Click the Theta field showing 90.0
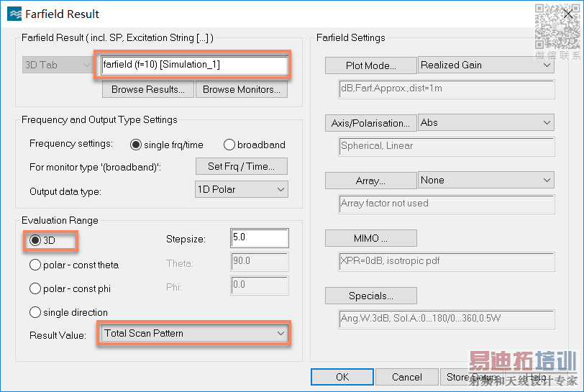Viewport: 584px width, 392px height. coord(259,262)
